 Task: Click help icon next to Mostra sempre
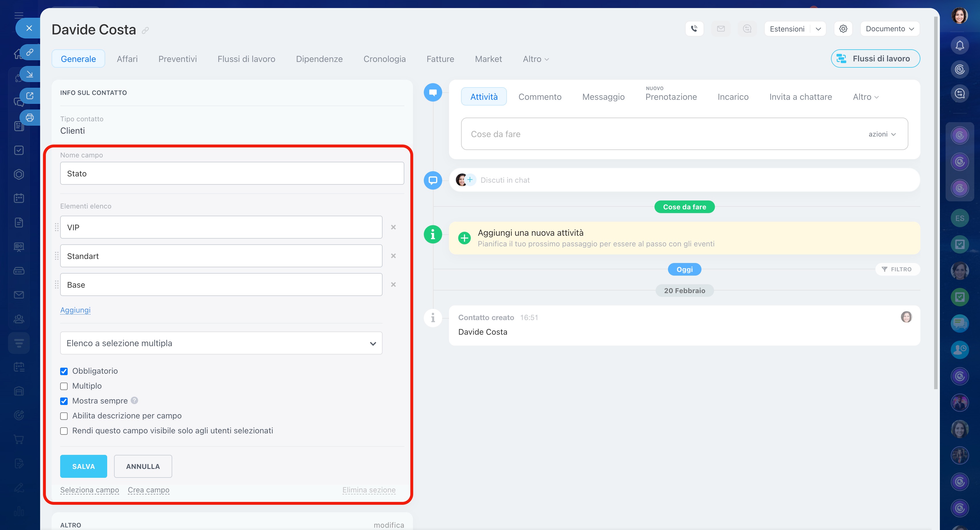[134, 401]
